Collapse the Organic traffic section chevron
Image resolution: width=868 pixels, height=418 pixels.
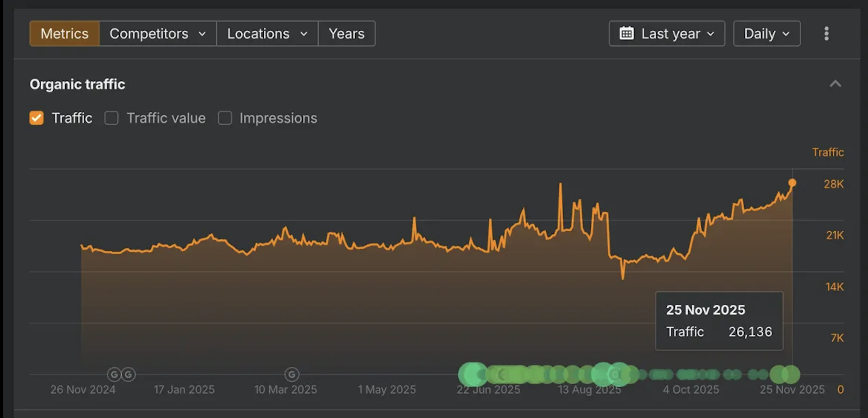tap(835, 84)
